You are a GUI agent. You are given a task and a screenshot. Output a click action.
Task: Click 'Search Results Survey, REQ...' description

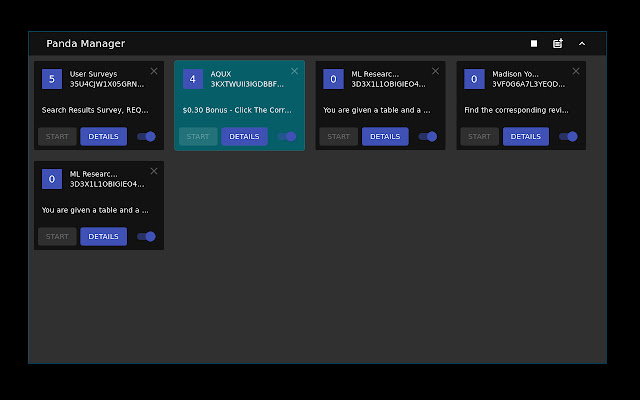95,110
